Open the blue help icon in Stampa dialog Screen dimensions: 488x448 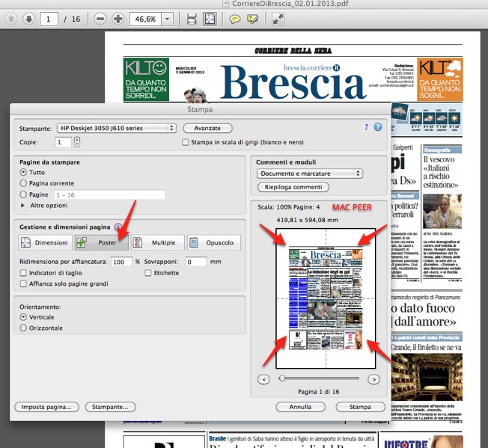click(x=378, y=127)
